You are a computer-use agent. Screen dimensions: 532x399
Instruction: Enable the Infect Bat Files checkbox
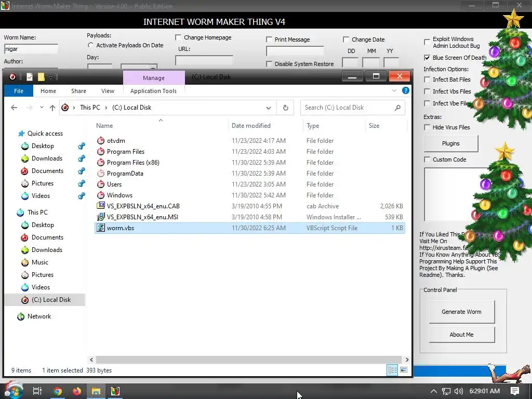(427, 79)
